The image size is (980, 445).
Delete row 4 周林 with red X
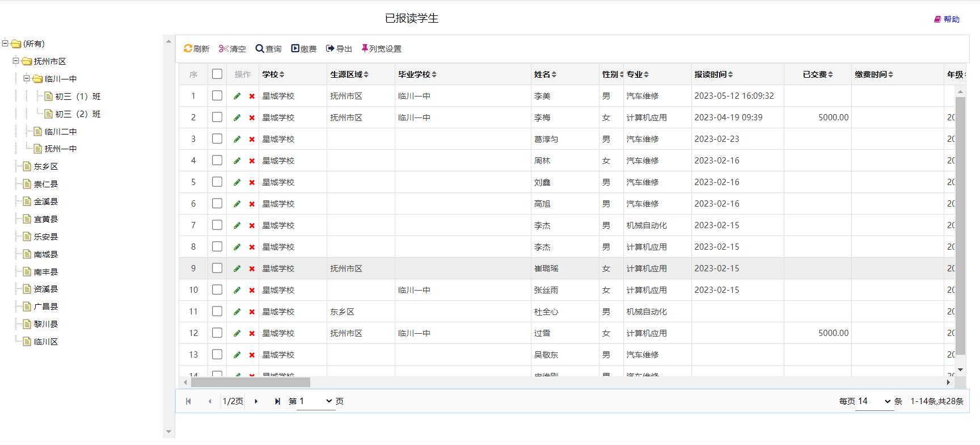(252, 161)
